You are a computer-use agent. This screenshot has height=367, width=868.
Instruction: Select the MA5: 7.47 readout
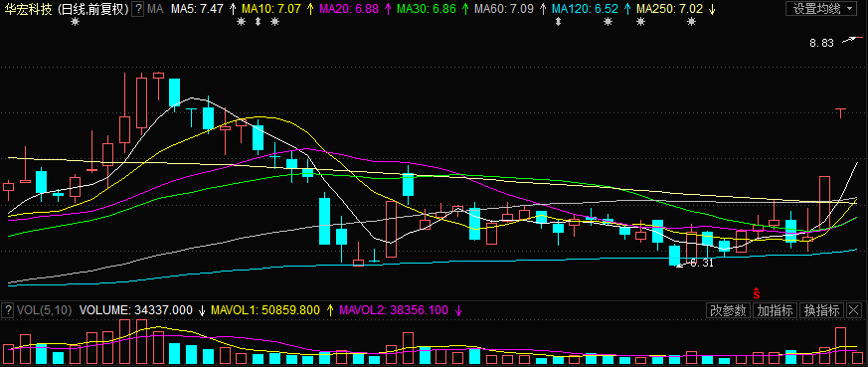tap(197, 8)
